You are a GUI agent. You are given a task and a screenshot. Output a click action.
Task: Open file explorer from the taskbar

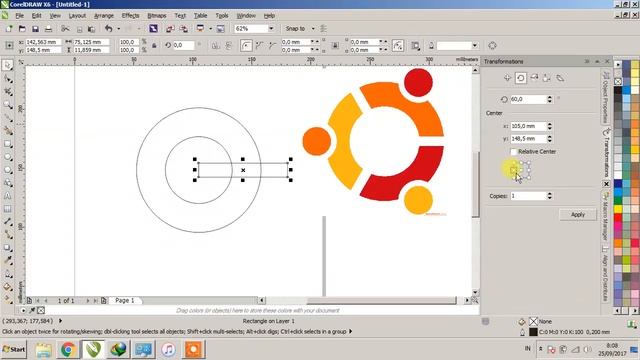pyautogui.click(x=43, y=349)
